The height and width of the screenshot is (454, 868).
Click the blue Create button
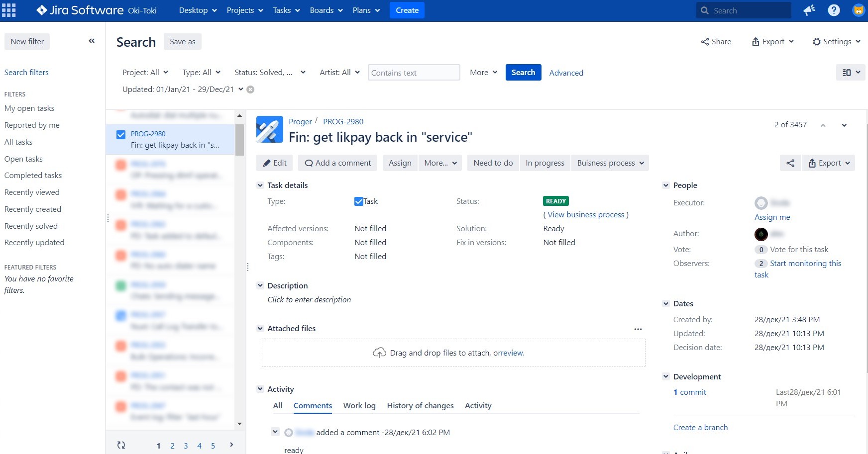407,10
